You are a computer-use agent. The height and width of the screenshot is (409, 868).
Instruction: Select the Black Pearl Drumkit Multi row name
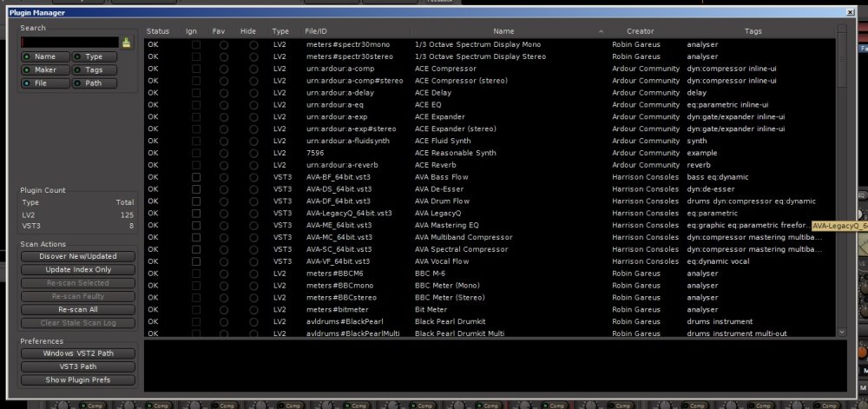click(459, 333)
